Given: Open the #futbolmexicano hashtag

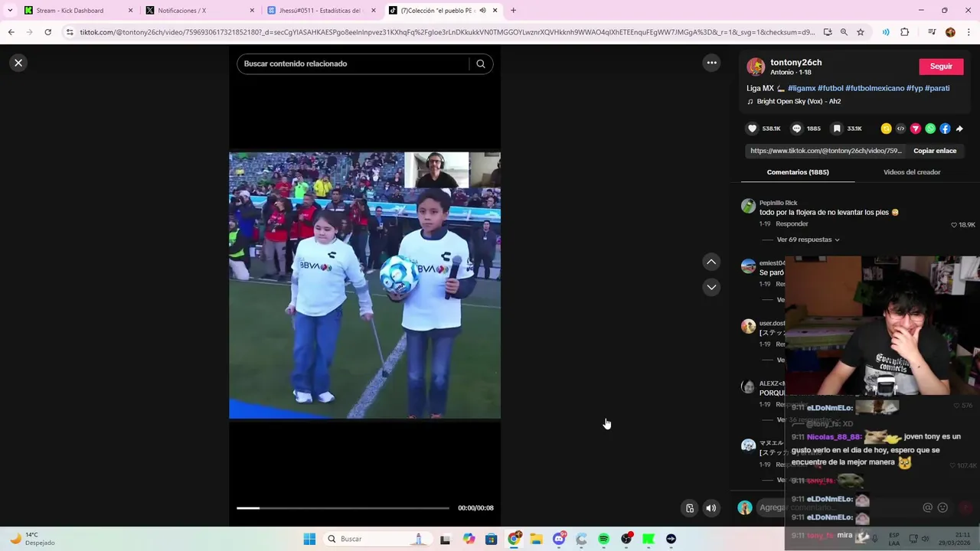Looking at the screenshot, I should point(874,88).
